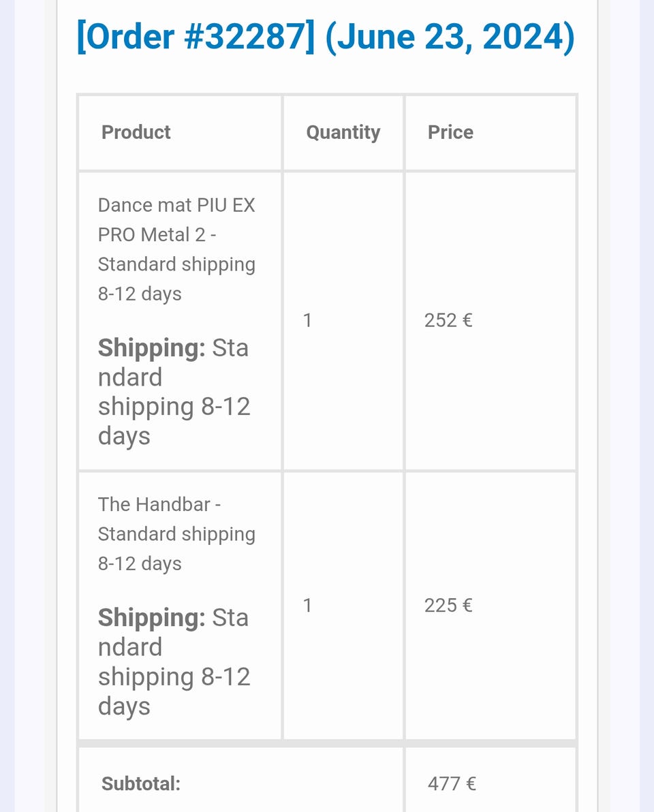Image resolution: width=654 pixels, height=812 pixels.
Task: Select the Quantity column header
Action: tap(343, 133)
